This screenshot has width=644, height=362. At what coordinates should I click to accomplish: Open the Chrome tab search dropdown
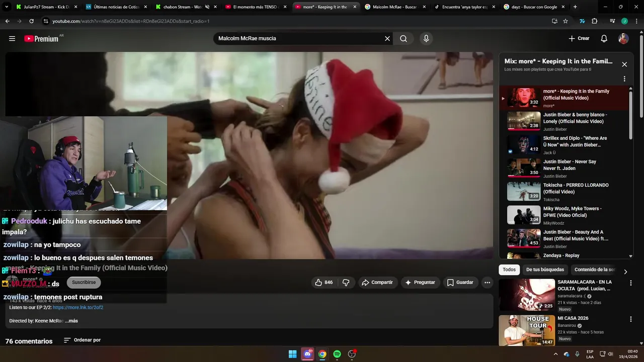pyautogui.click(x=7, y=7)
